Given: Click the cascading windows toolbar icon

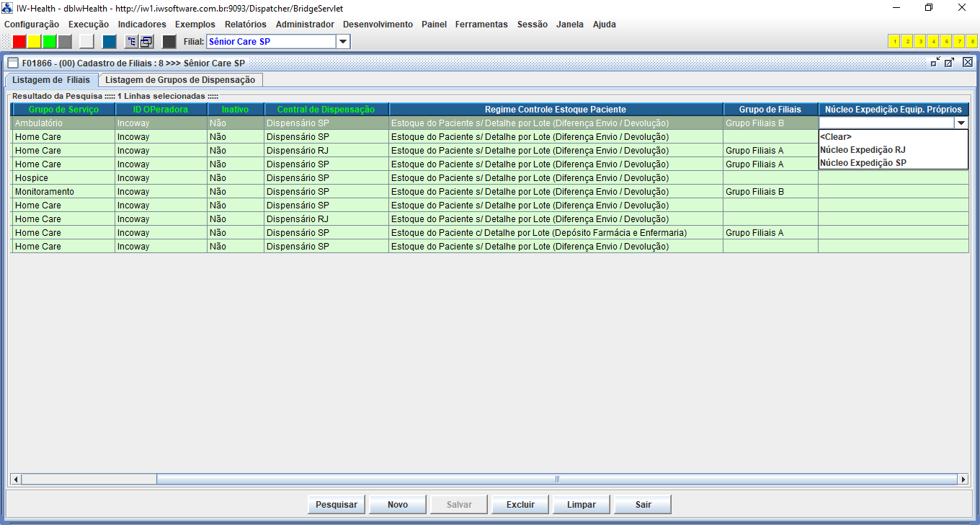Looking at the screenshot, I should click(146, 42).
